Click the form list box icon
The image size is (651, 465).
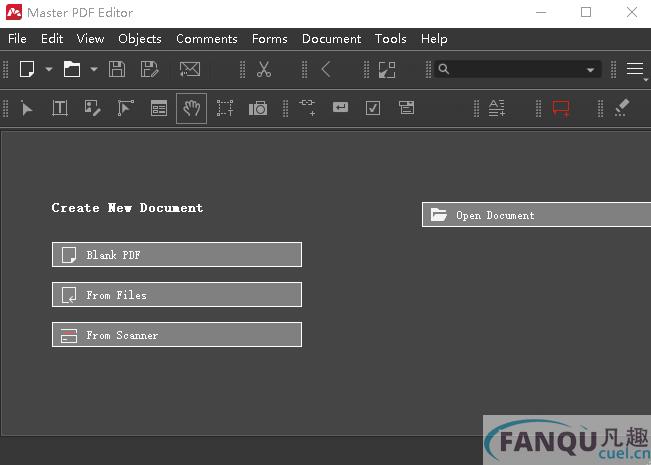click(x=406, y=108)
